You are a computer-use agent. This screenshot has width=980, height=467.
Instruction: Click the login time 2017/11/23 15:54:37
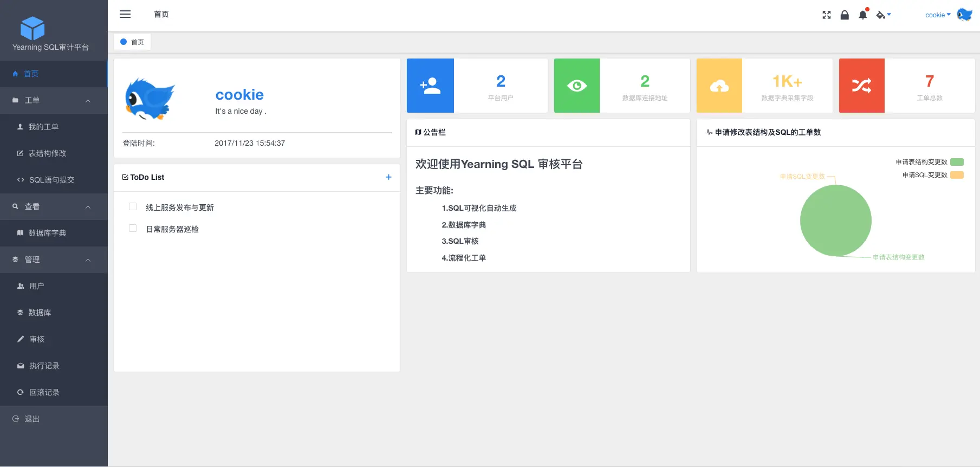[250, 143]
